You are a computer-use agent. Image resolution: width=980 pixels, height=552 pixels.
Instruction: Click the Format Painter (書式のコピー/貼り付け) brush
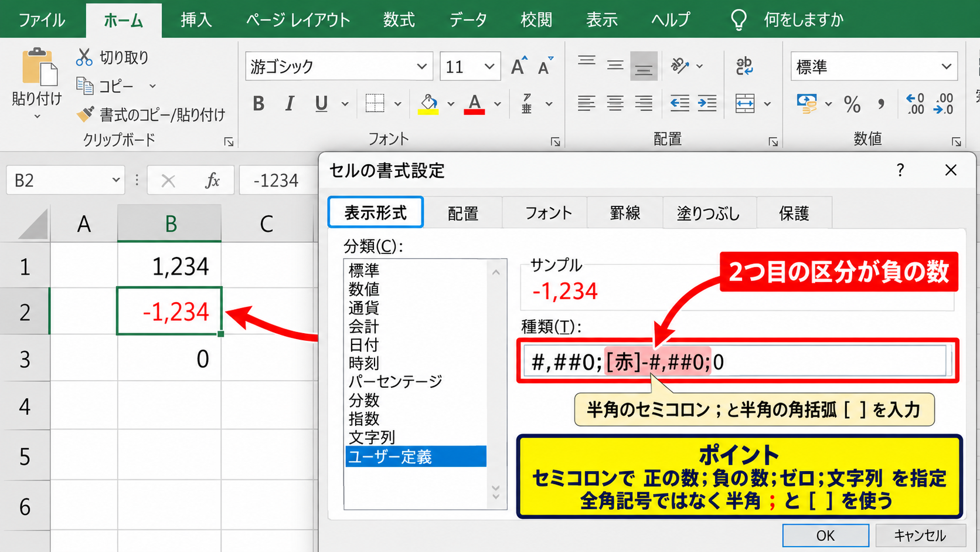coord(85,114)
